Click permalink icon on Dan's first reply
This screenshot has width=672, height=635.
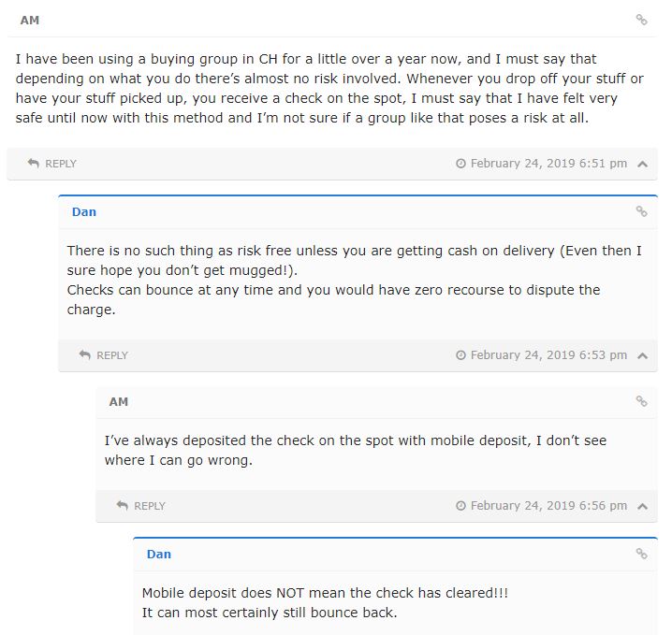641,211
